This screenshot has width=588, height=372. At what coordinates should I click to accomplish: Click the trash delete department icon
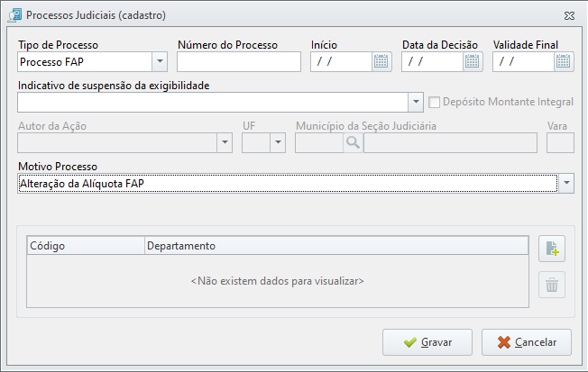click(552, 285)
